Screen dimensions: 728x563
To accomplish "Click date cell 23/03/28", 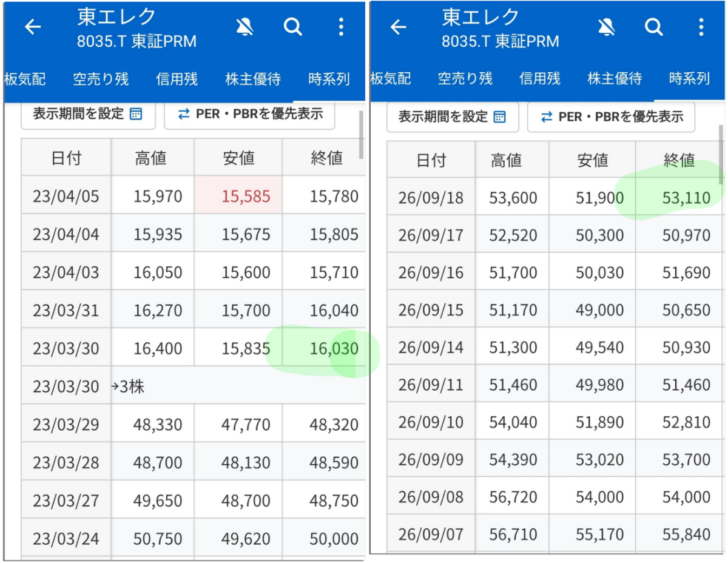I will pyautogui.click(x=66, y=462).
